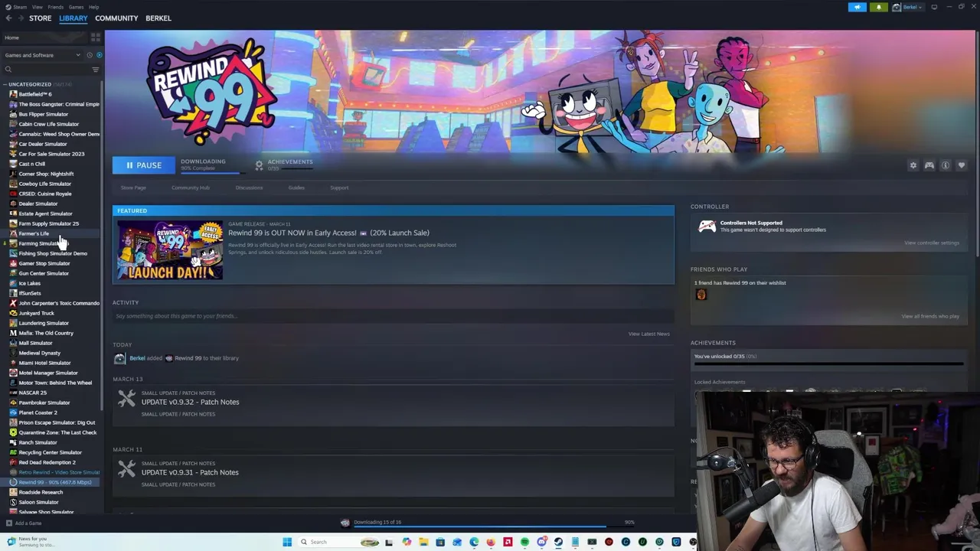Click View Latest News
This screenshot has height=551, width=980.
coord(648,334)
